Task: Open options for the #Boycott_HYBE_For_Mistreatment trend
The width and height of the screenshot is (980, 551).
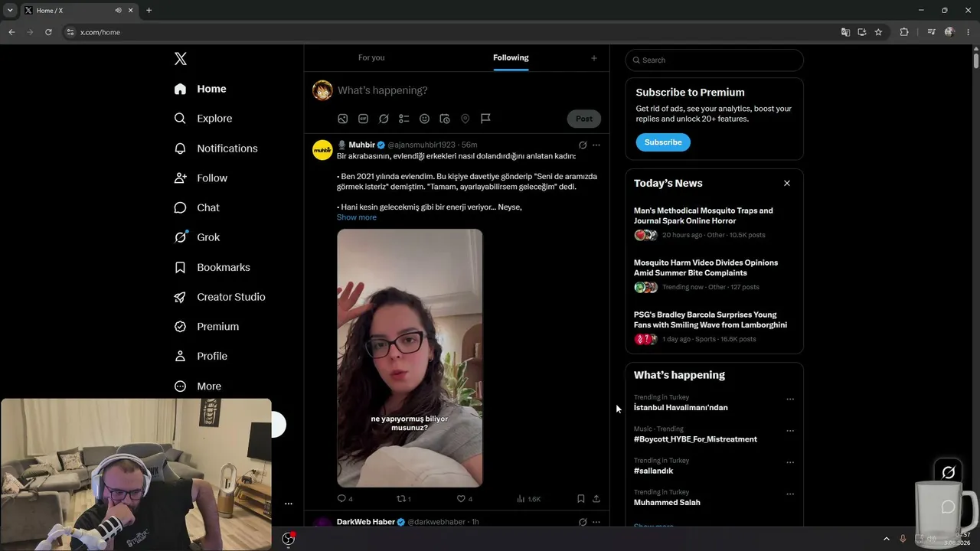Action: 790,431
